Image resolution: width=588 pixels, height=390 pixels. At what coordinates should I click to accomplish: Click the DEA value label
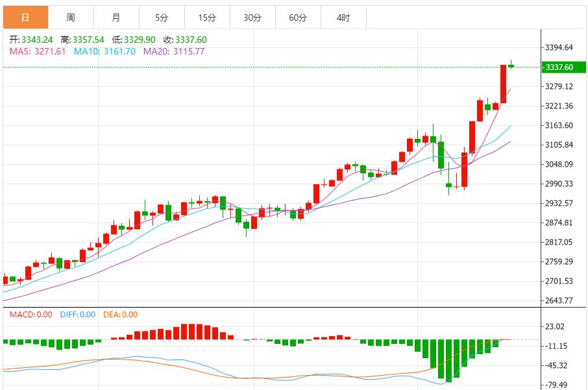[120, 315]
